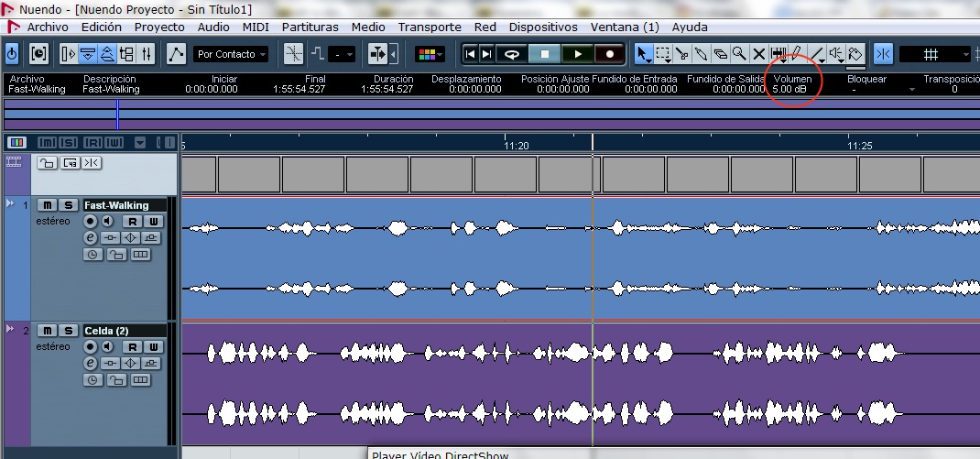Image resolution: width=980 pixels, height=459 pixels.
Task: Open channel settings 'e' for Fast-Walking
Action: 91,238
